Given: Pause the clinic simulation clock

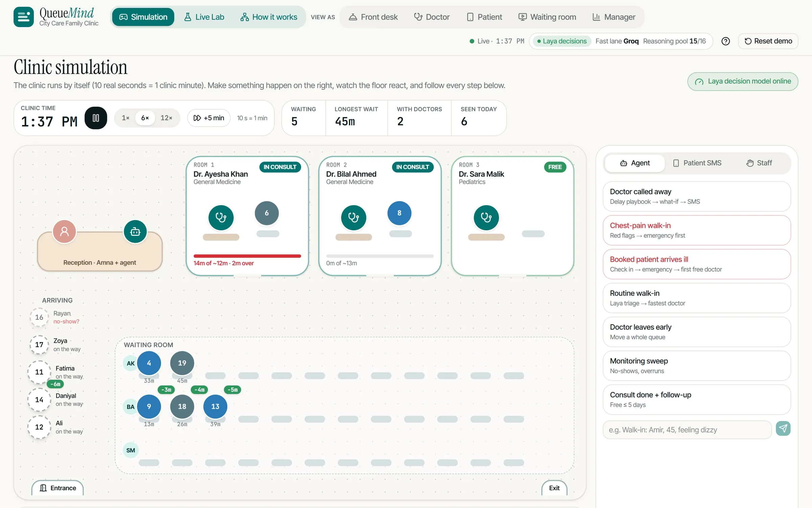Looking at the screenshot, I should (x=96, y=118).
